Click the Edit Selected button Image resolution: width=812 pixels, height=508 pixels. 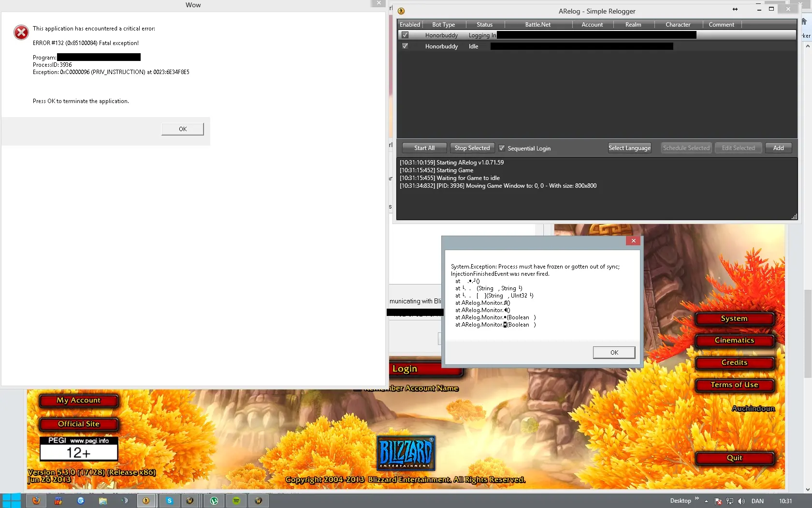[738, 148]
